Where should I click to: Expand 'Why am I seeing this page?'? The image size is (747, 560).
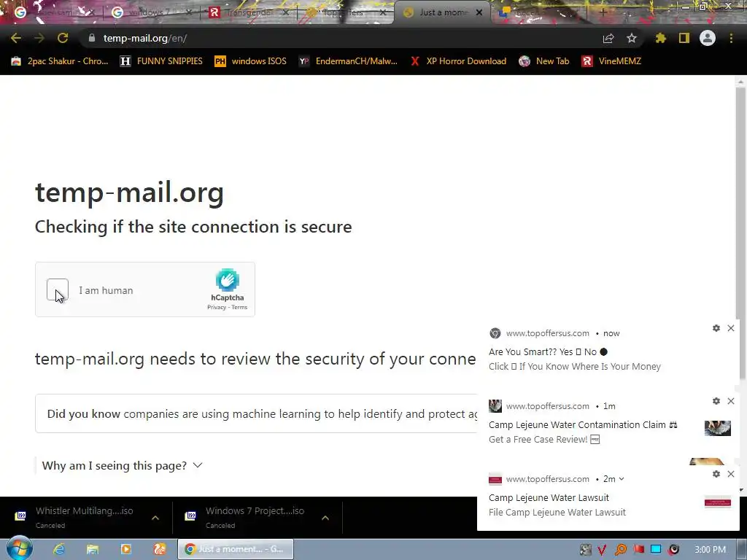tap(122, 466)
